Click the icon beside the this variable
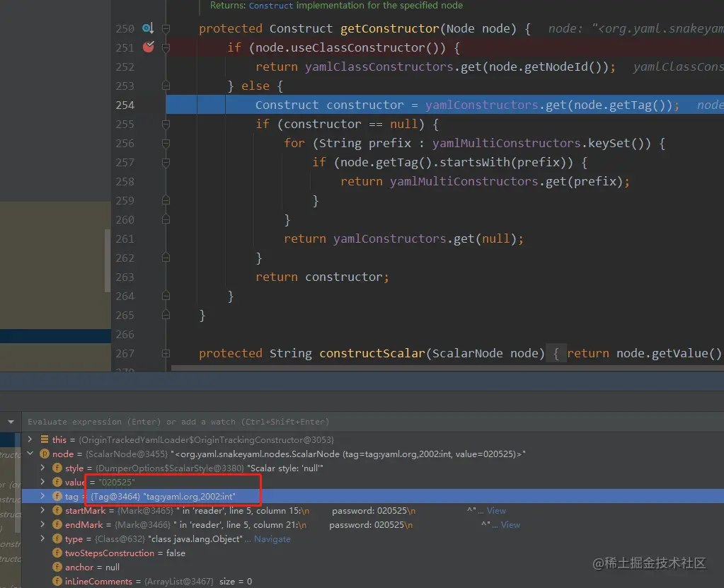 click(44, 439)
